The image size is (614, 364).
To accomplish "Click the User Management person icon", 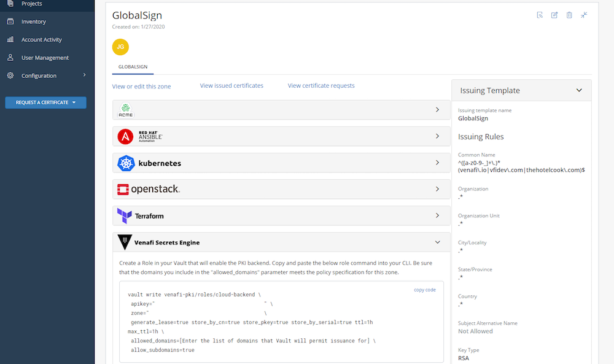I will [10, 58].
